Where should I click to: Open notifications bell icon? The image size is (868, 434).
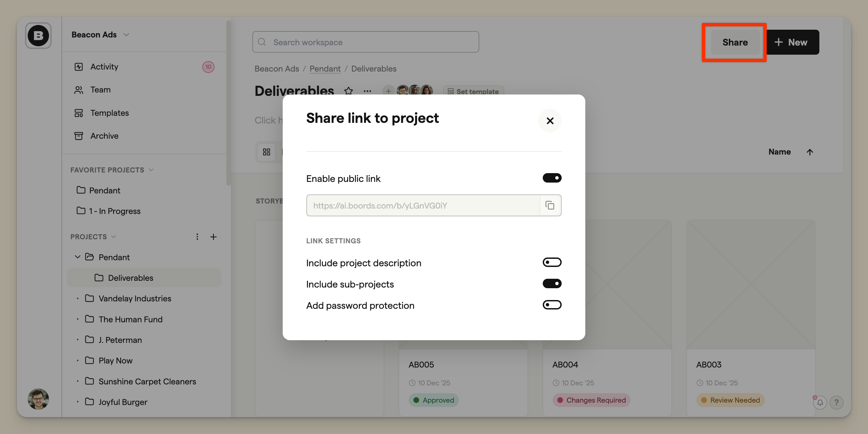click(820, 402)
